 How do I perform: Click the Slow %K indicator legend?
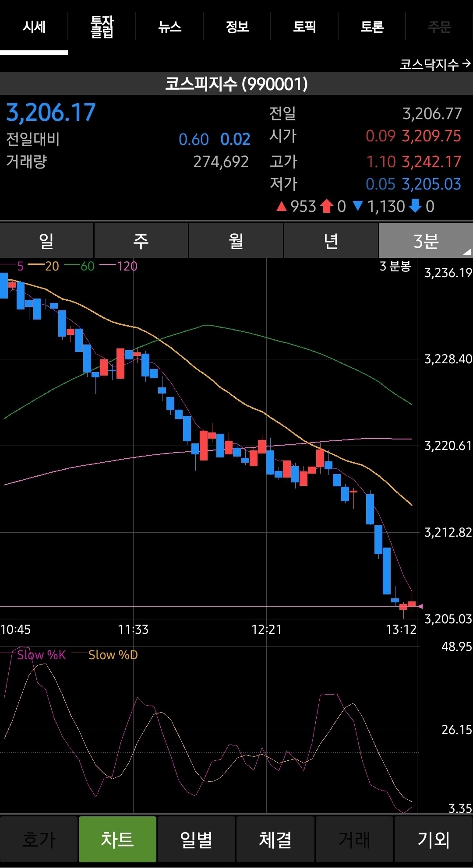[x=34, y=654]
